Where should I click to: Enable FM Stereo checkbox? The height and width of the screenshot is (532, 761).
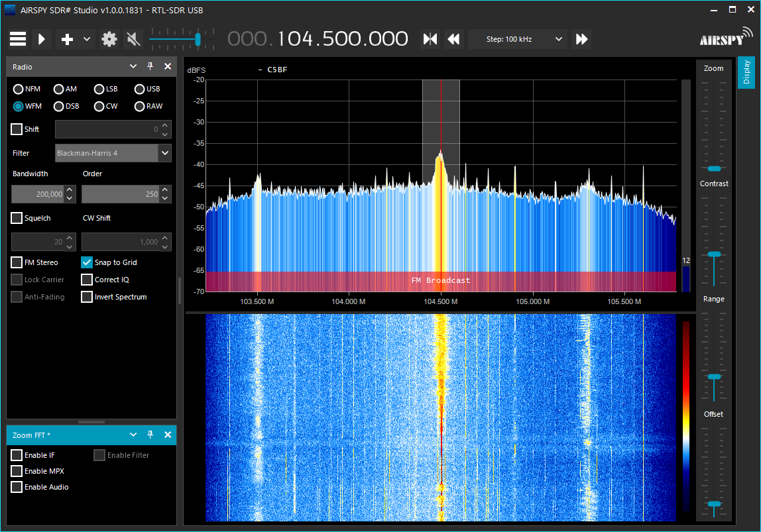click(x=17, y=262)
